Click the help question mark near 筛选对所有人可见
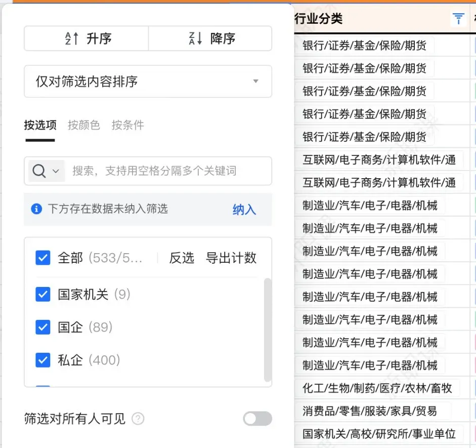The image size is (476, 448). click(x=138, y=419)
